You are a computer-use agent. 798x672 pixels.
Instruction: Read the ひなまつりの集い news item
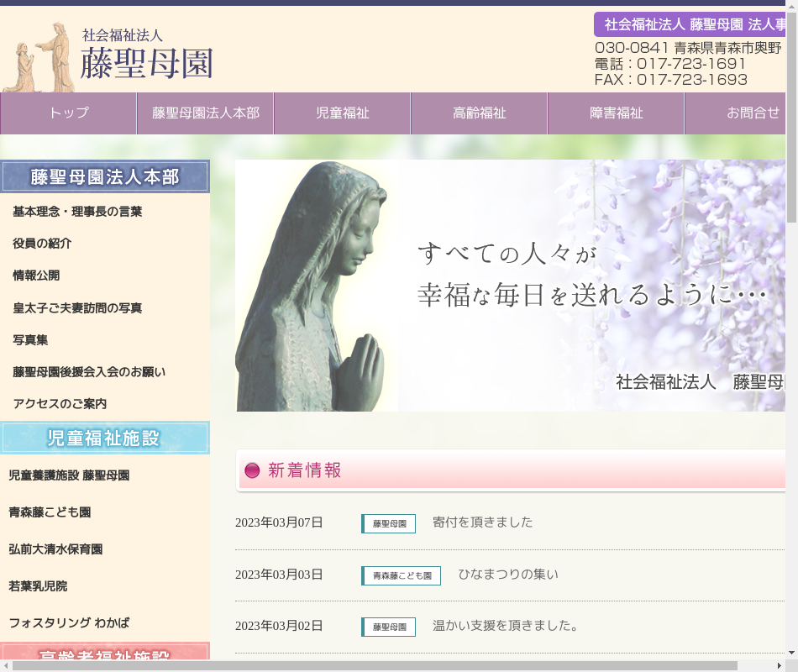tap(507, 575)
